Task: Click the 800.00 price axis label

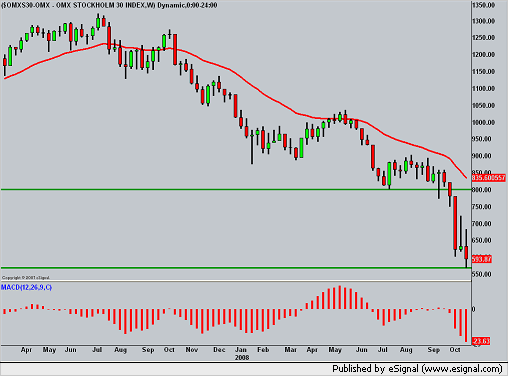Action: click(x=482, y=190)
